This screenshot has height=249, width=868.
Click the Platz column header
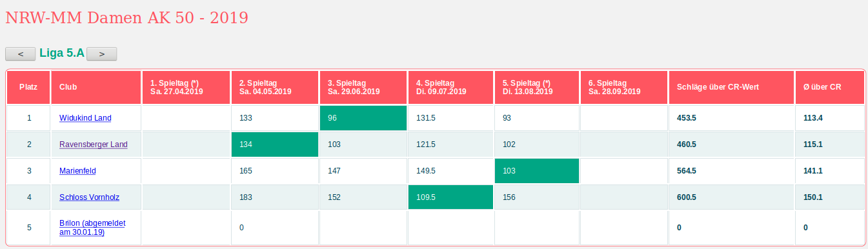coord(28,87)
